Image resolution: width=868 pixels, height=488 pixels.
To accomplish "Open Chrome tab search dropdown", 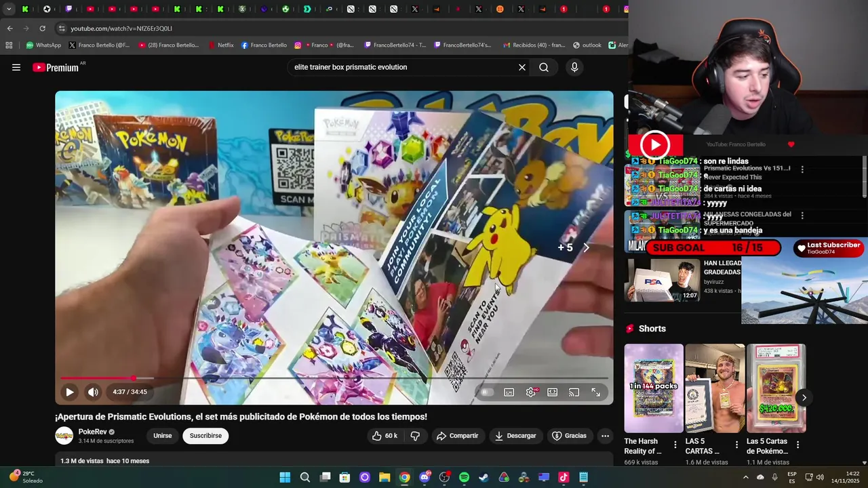I will pos(9,9).
